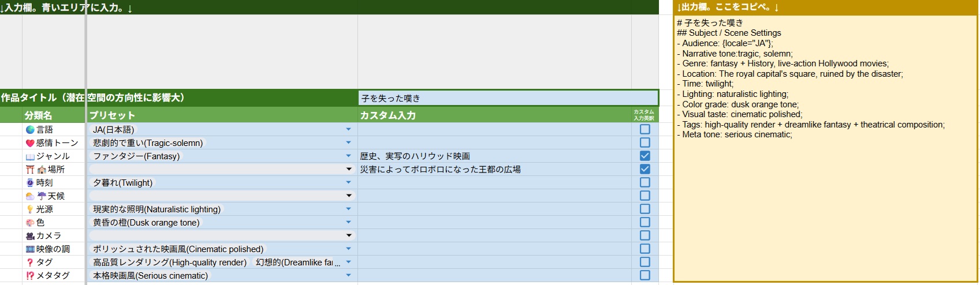This screenshot has height=285, width=980.
Task: Click the globe icon beside 言語
Action: click(x=30, y=130)
